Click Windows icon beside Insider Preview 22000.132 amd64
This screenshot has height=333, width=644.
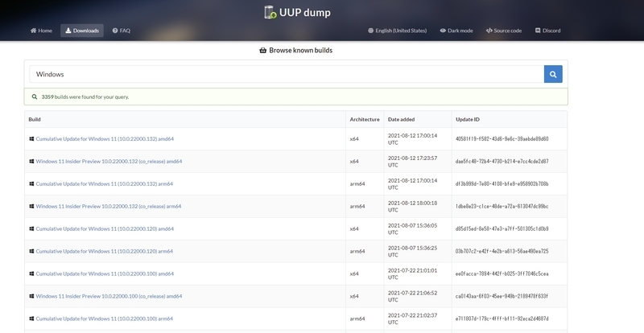point(31,162)
